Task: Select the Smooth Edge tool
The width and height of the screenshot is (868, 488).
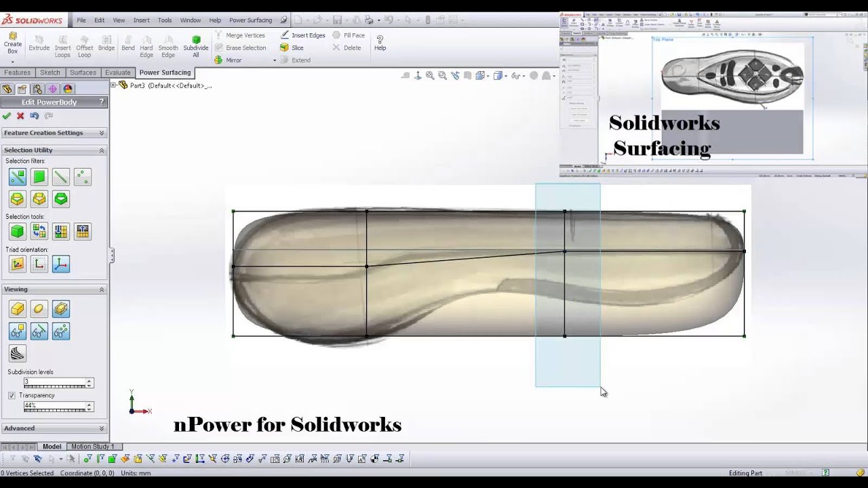Action: 168,46
